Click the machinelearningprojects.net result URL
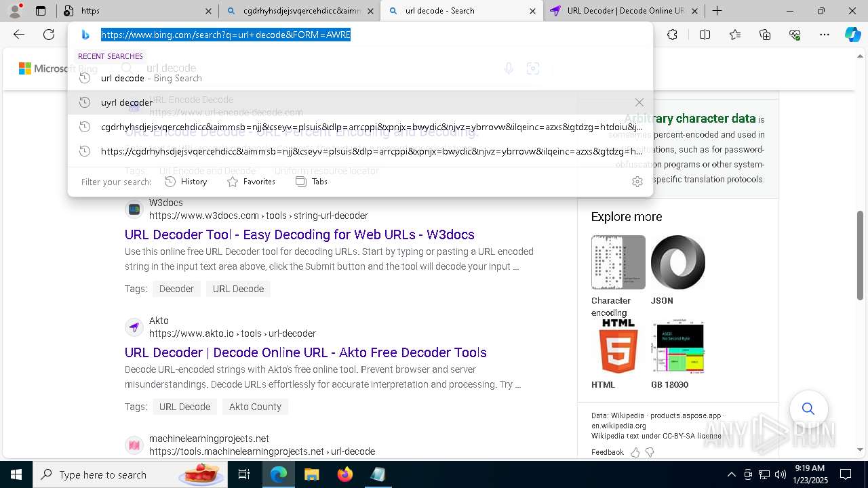Viewport: 868px width, 488px height. (x=262, y=451)
